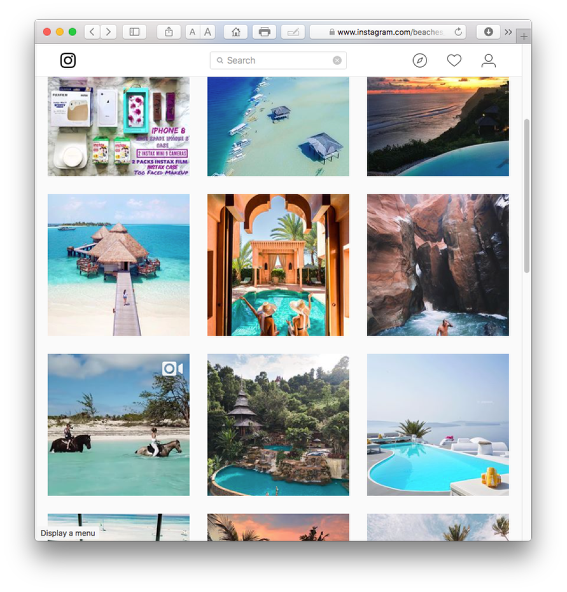
Task: Increase text size with large A button
Action: point(208,32)
